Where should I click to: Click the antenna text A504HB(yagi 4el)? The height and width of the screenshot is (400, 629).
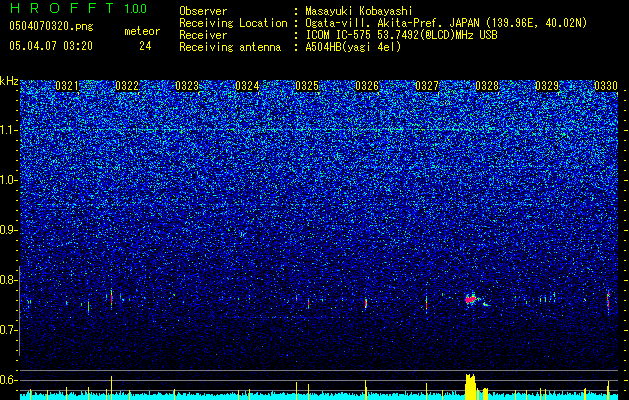click(353, 47)
